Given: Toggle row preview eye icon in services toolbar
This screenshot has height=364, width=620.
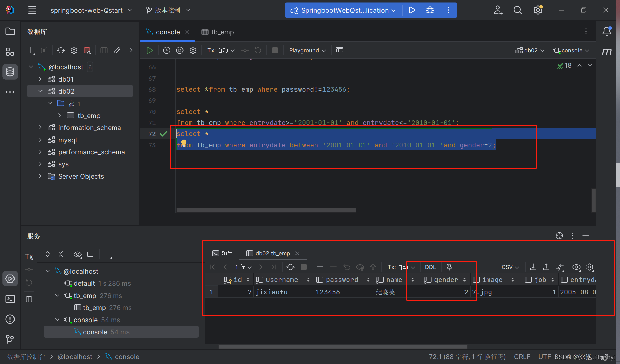Looking at the screenshot, I should pos(78,254).
